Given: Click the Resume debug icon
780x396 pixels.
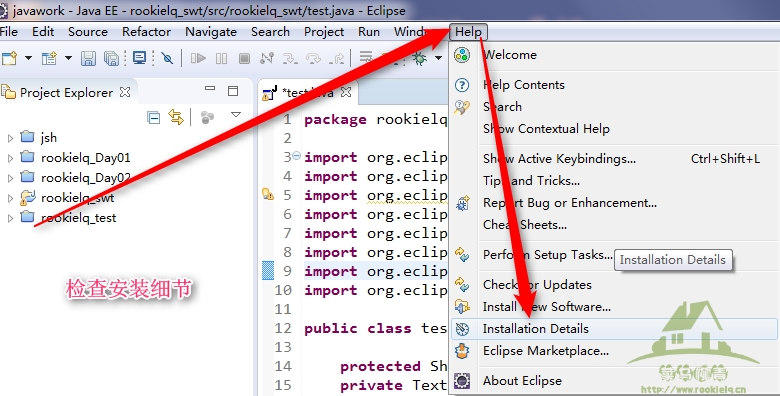Looking at the screenshot, I should pos(198,58).
